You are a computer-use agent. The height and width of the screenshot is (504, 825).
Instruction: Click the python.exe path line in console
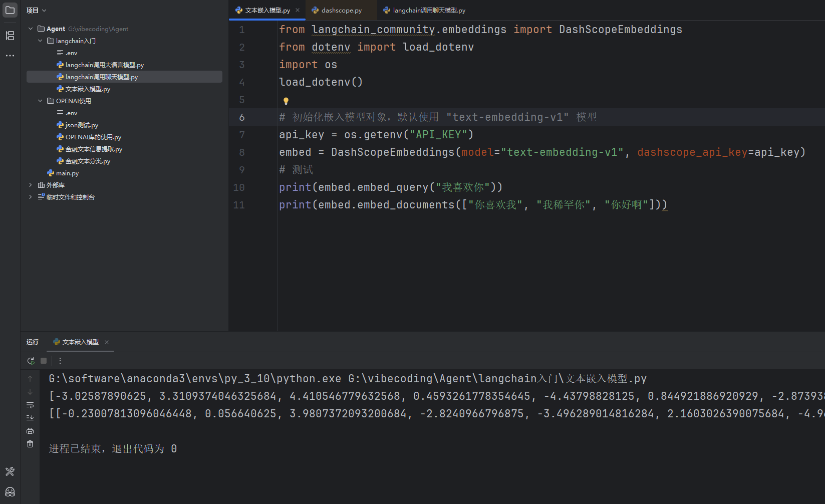348,379
